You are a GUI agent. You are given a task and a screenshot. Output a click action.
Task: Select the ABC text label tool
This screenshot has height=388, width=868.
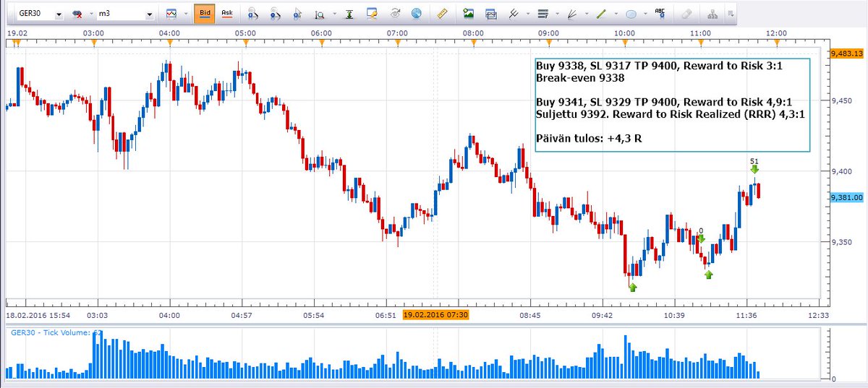tap(660, 13)
